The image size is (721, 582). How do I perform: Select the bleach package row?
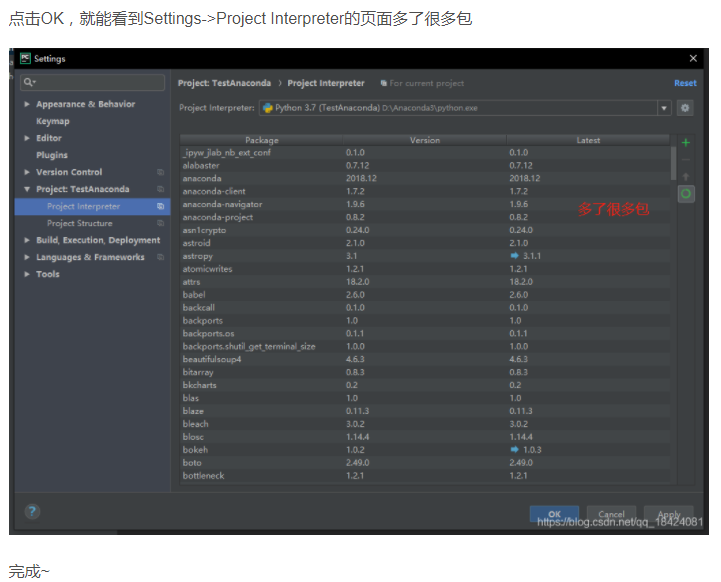click(x=425, y=424)
